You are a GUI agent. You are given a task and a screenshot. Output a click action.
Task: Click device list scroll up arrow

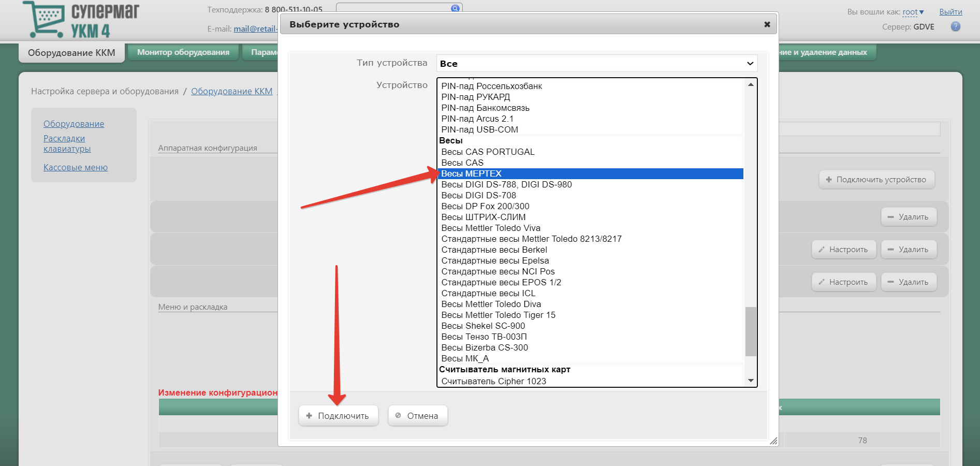coord(751,84)
